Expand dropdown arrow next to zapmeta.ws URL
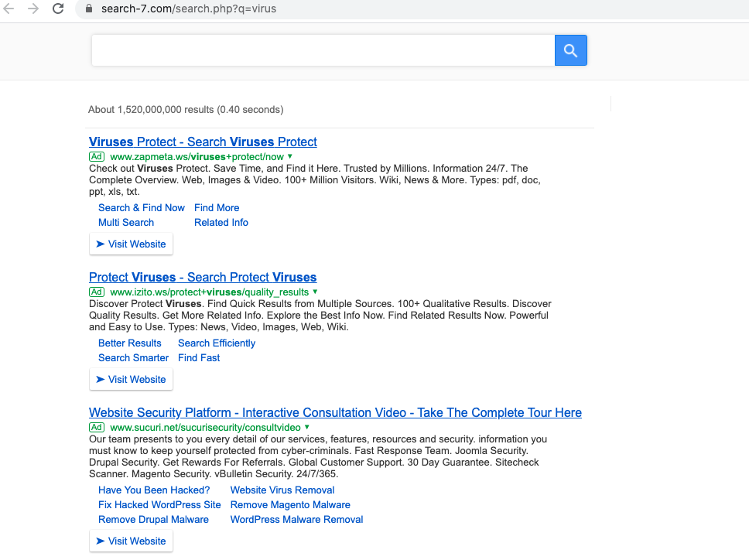749x560 pixels. (290, 156)
